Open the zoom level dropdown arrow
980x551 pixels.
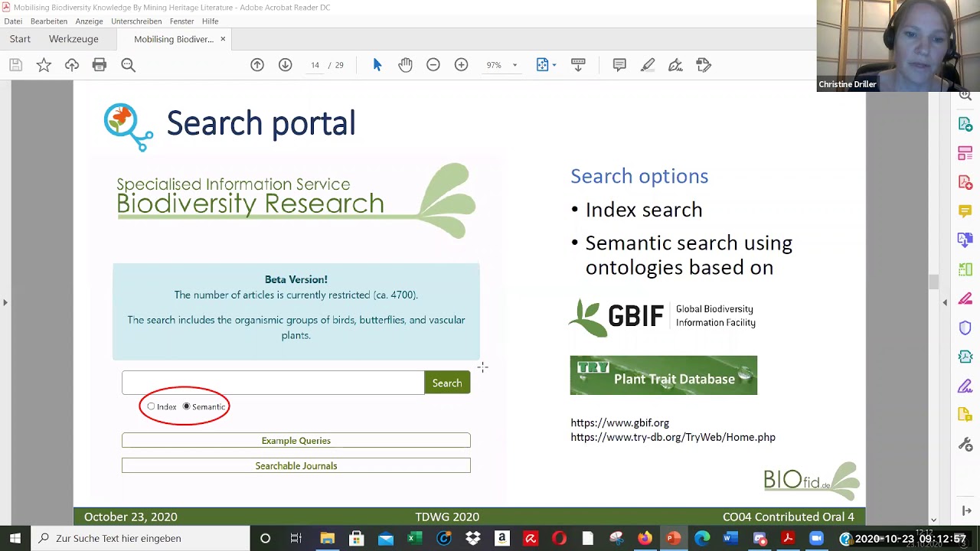pos(514,65)
